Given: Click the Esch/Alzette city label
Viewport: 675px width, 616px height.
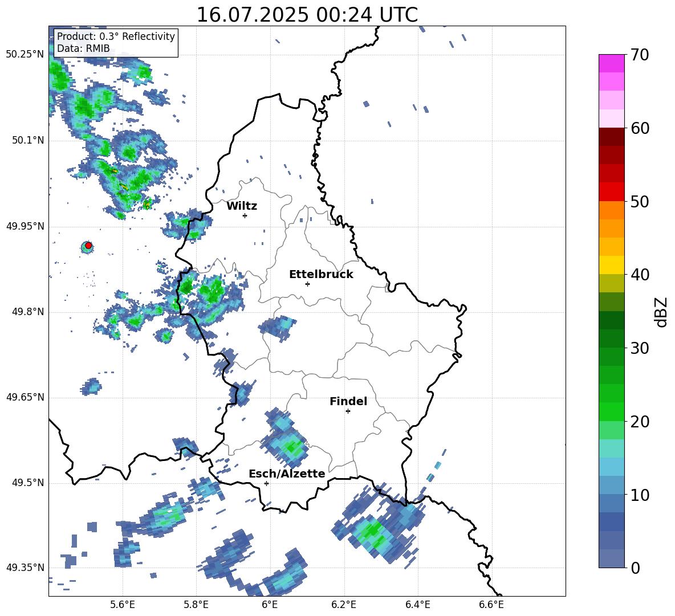Looking at the screenshot, I should pos(287,474).
